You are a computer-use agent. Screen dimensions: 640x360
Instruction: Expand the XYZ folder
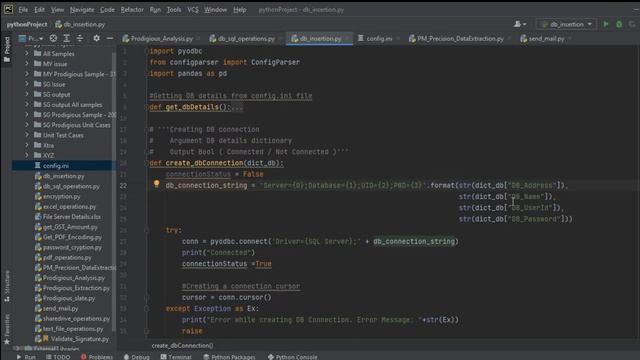(27, 156)
